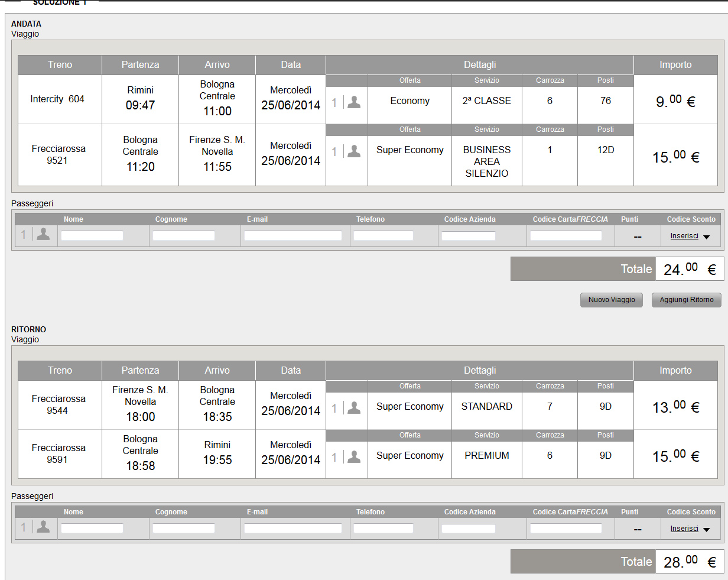The image size is (728, 580).
Task: Click the Importo header in the Ritorno table
Action: (x=675, y=371)
